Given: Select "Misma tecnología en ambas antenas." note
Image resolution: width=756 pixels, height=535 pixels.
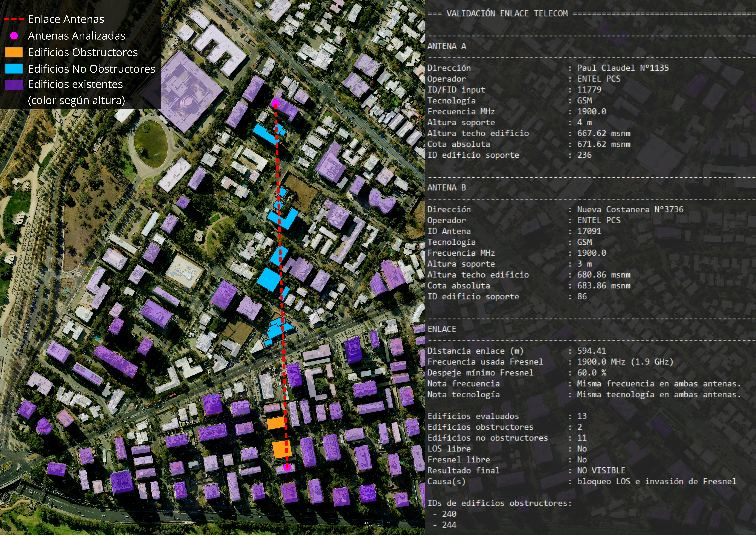Looking at the screenshot, I should click(x=659, y=395).
